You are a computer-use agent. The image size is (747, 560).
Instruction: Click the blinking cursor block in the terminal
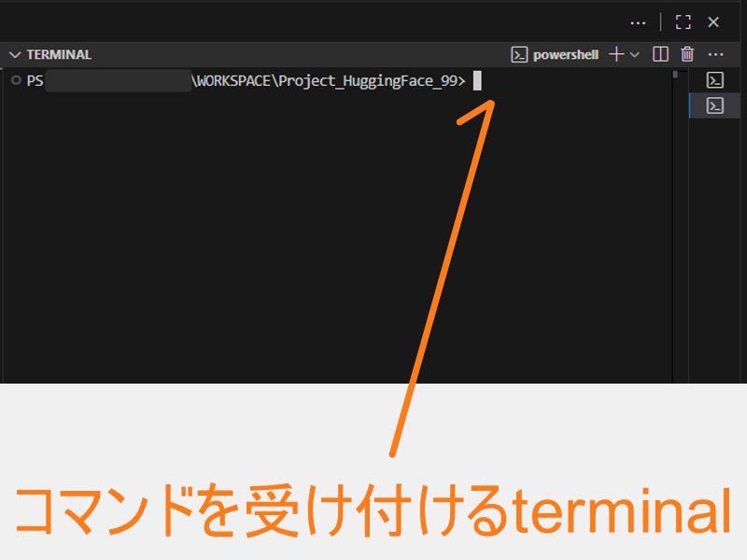[476, 80]
